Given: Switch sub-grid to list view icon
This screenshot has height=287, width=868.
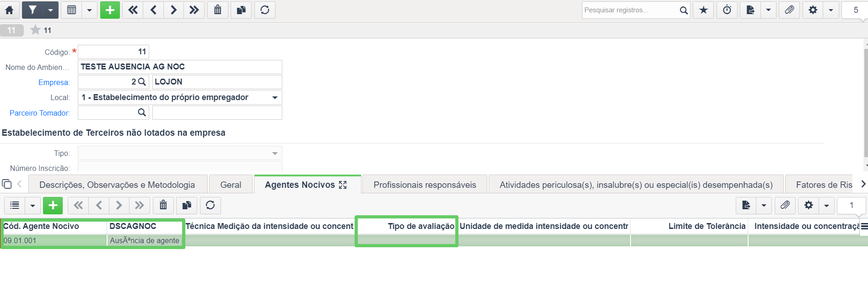Looking at the screenshot, I should click(15, 205).
